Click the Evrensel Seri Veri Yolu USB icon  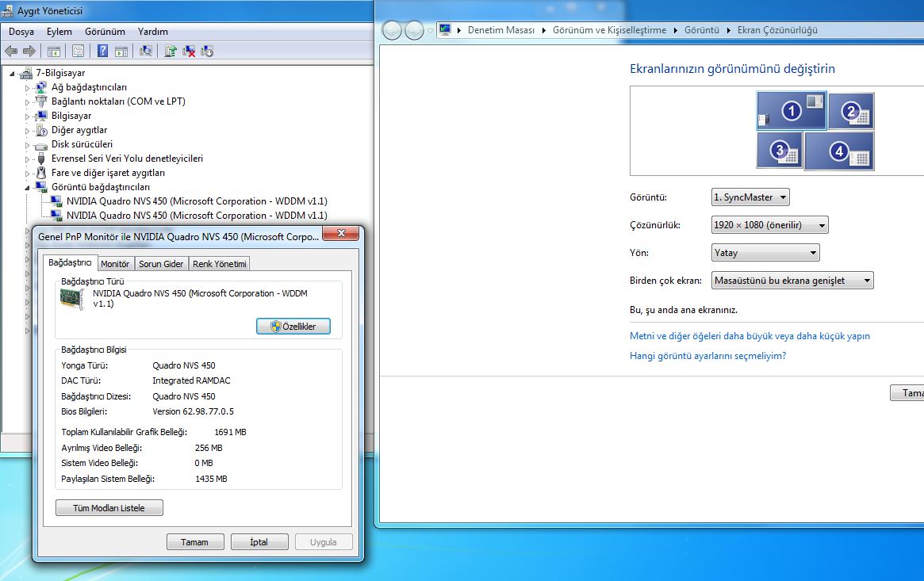(40, 159)
